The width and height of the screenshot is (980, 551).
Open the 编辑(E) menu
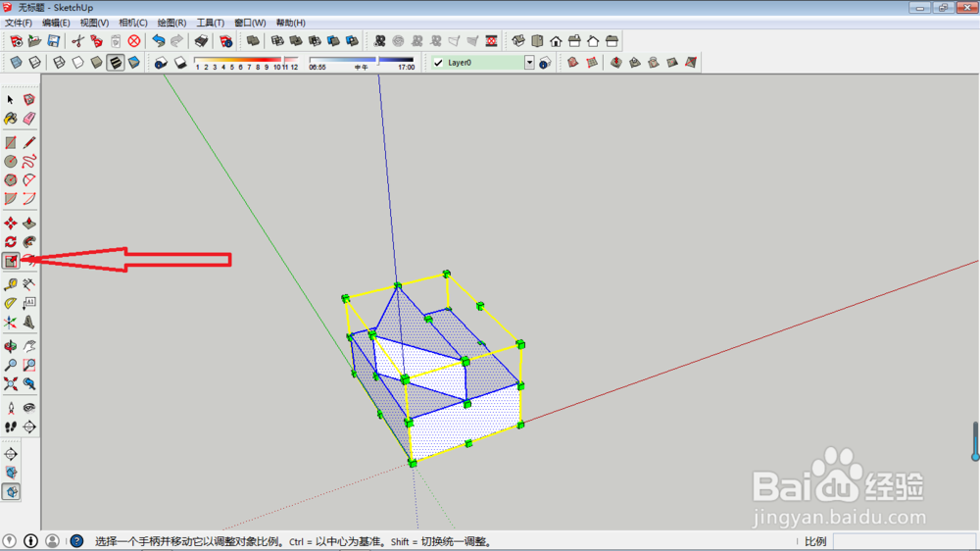[56, 23]
